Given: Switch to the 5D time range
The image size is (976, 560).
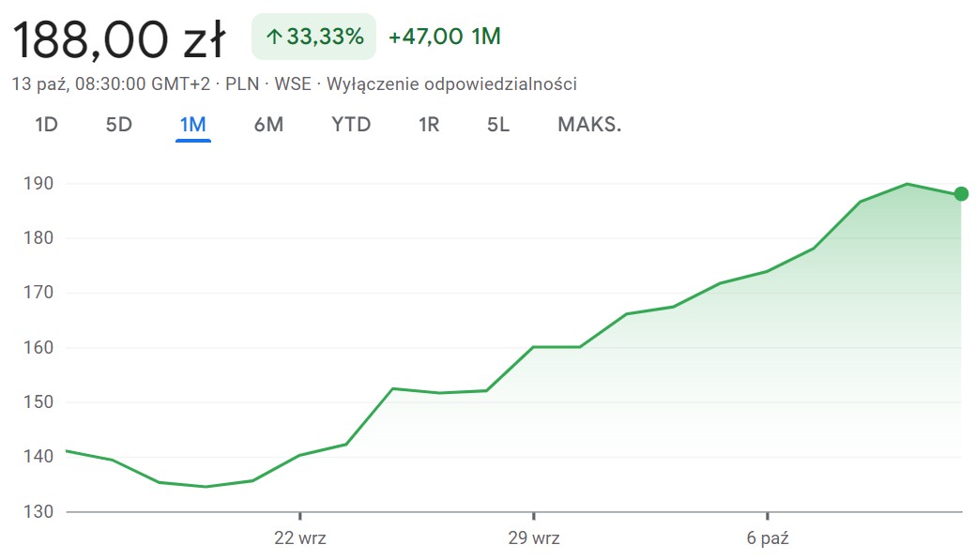Looking at the screenshot, I should (119, 125).
